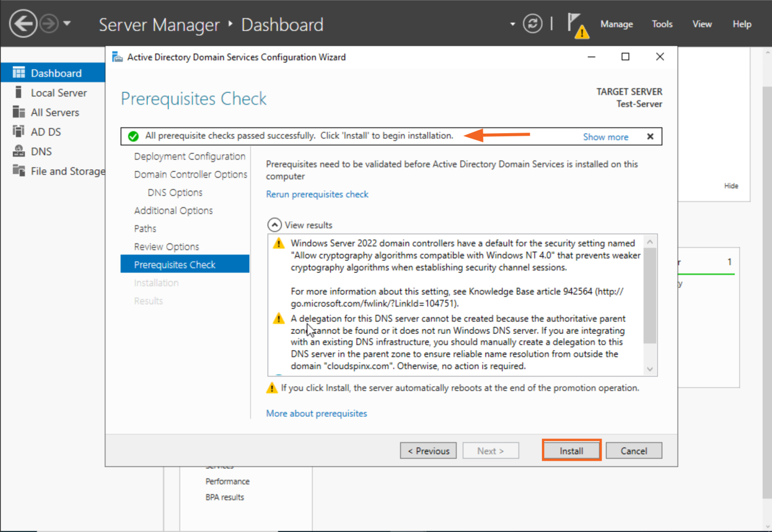Select the DNS Options wizard step
Image resolution: width=772 pixels, height=532 pixels.
coord(175,192)
